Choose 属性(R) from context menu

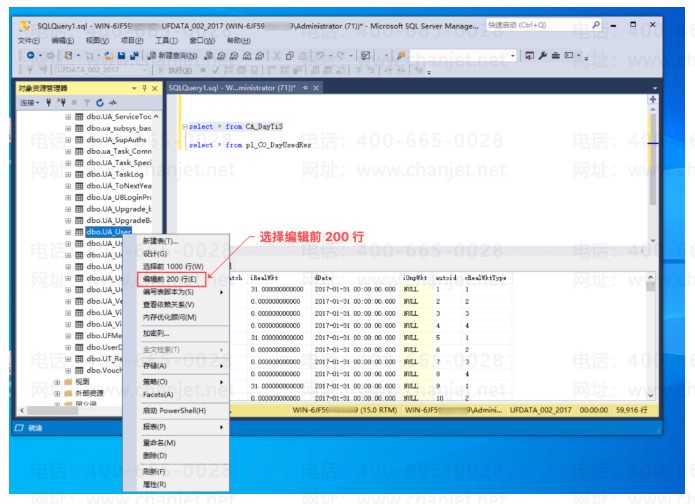tap(176, 484)
